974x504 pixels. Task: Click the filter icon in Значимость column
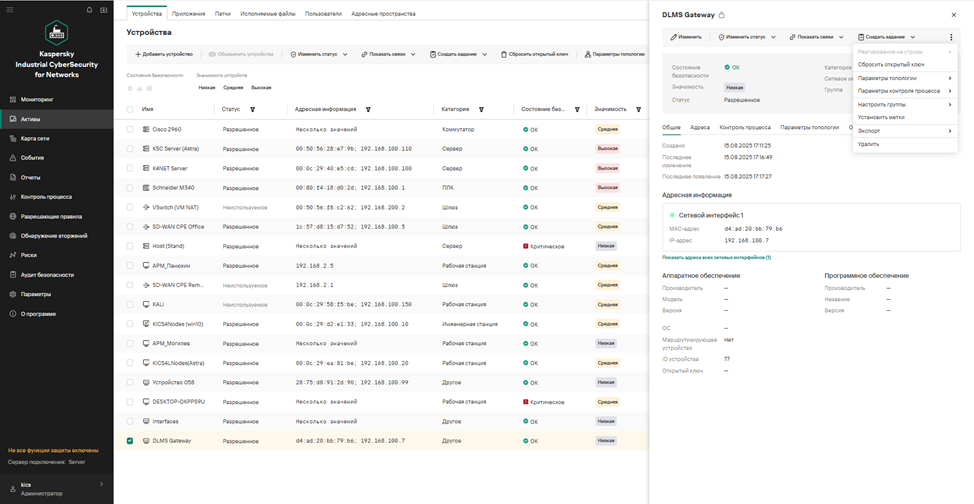click(x=639, y=109)
